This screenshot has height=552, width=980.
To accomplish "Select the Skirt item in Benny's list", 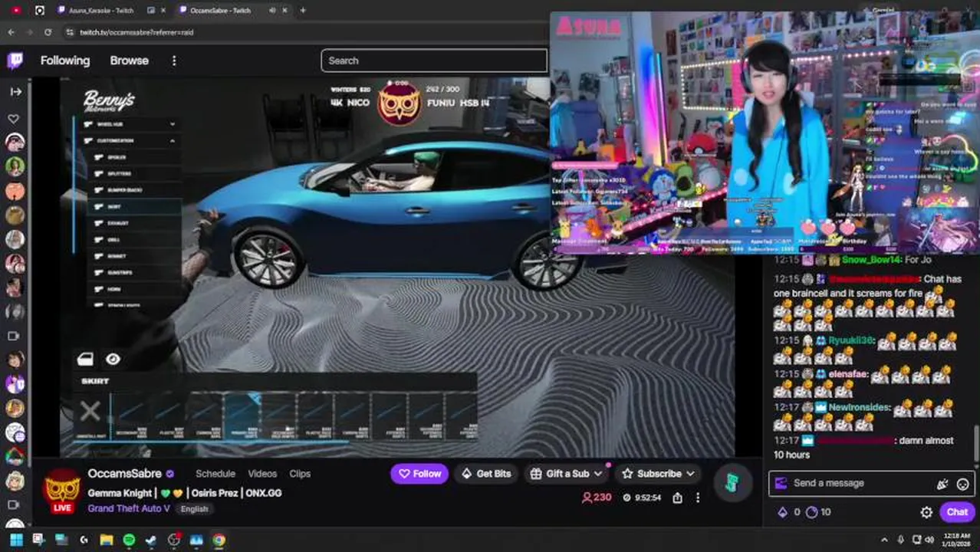I will pyautogui.click(x=135, y=207).
